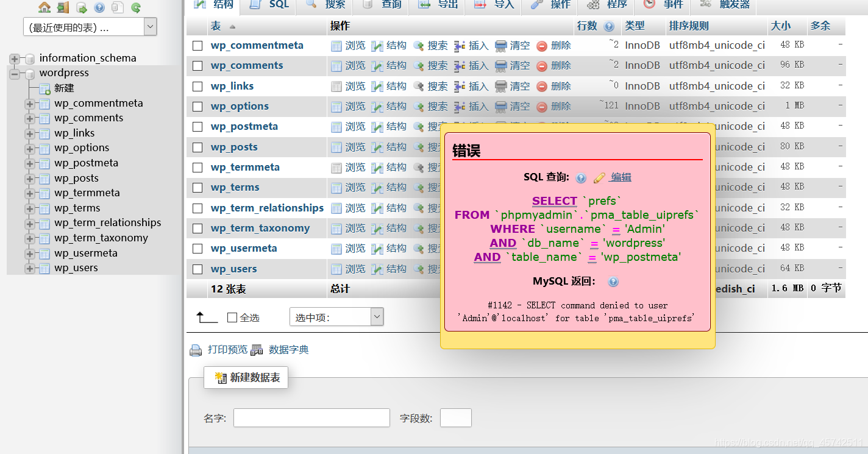Click the sort arrow beside 表 header
This screenshot has width=868, height=454.
point(232,27)
